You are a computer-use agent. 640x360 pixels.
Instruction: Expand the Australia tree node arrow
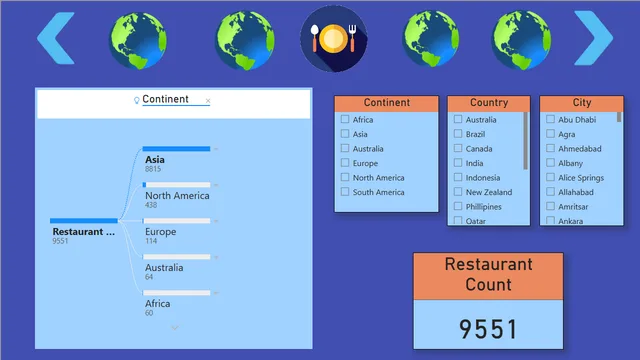point(216,257)
